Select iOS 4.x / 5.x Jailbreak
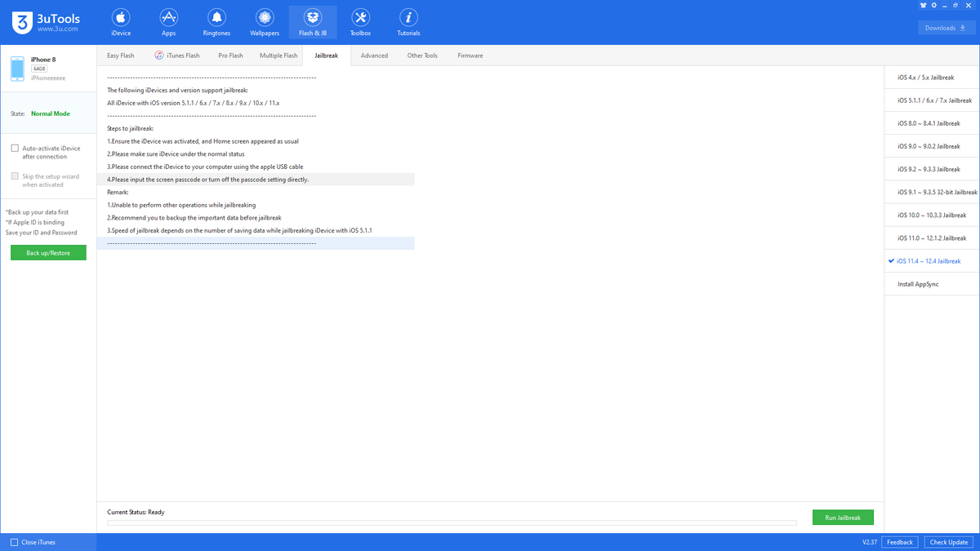 point(933,78)
